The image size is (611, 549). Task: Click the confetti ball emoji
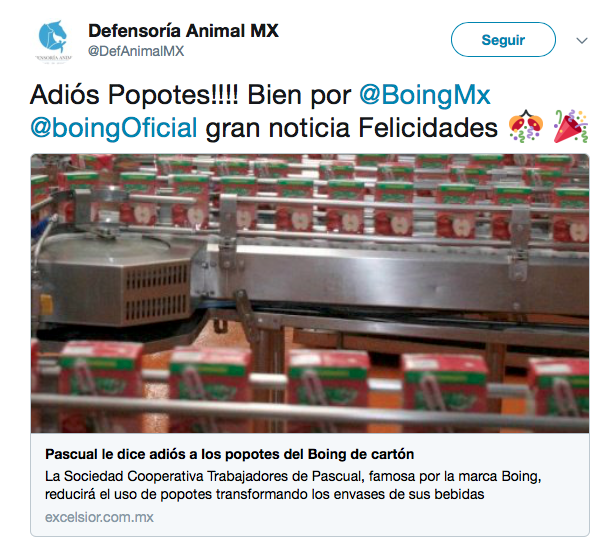click(x=526, y=126)
